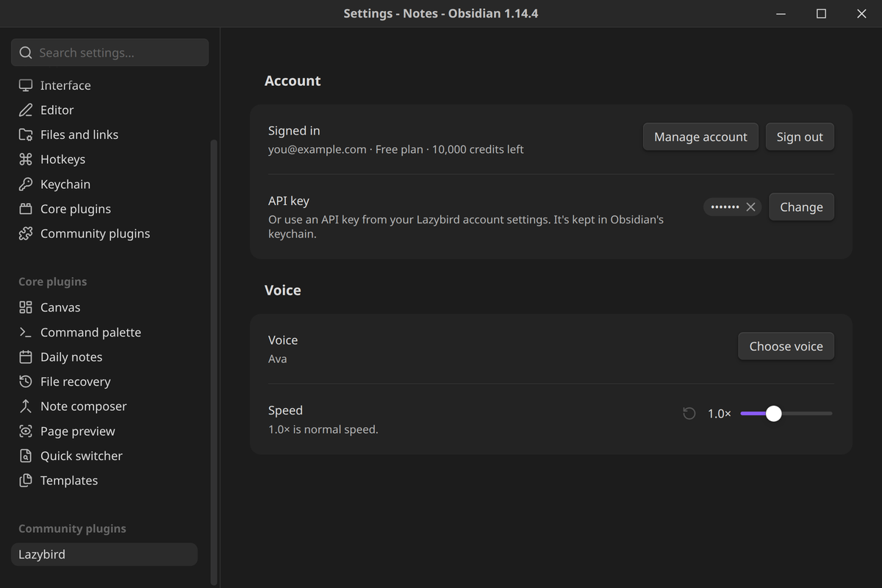Image resolution: width=882 pixels, height=588 pixels.
Task: Click the Community plugins puzzle icon
Action: pyautogui.click(x=26, y=234)
